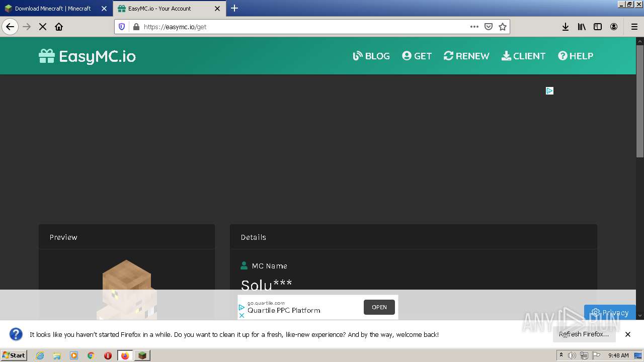Image resolution: width=644 pixels, height=362 pixels.
Task: Close the Download Minecraft tab
Action: click(x=104, y=9)
